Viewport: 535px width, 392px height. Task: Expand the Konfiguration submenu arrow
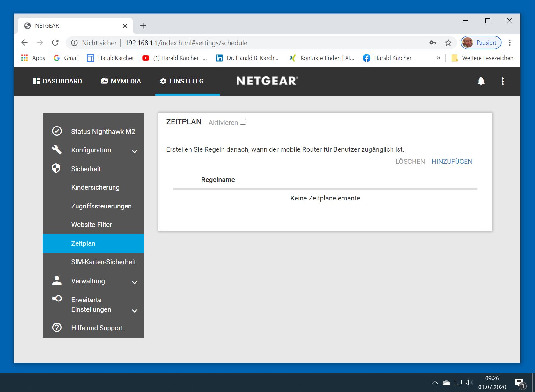coord(135,151)
